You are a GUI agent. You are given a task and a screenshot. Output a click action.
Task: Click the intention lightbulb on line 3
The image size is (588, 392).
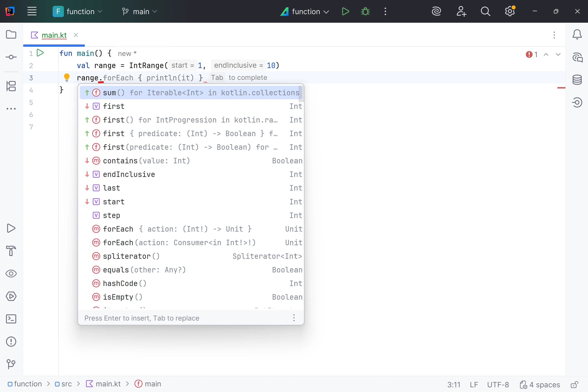coord(66,77)
